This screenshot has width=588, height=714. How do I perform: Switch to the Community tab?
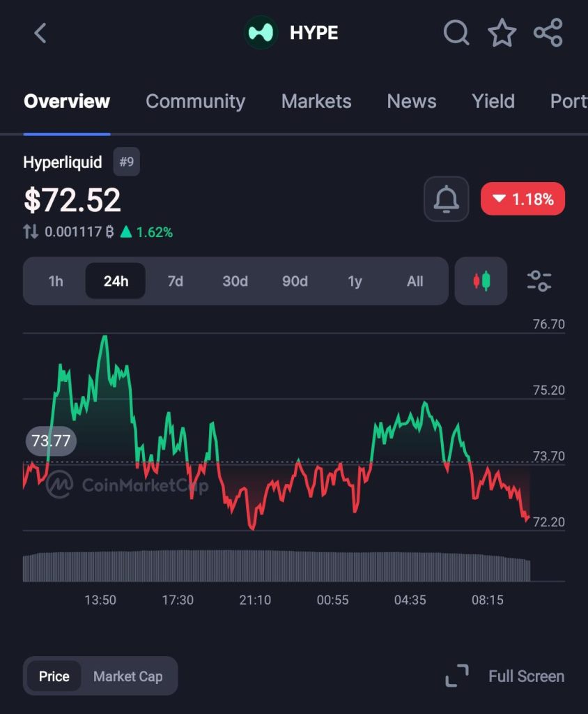click(x=195, y=101)
